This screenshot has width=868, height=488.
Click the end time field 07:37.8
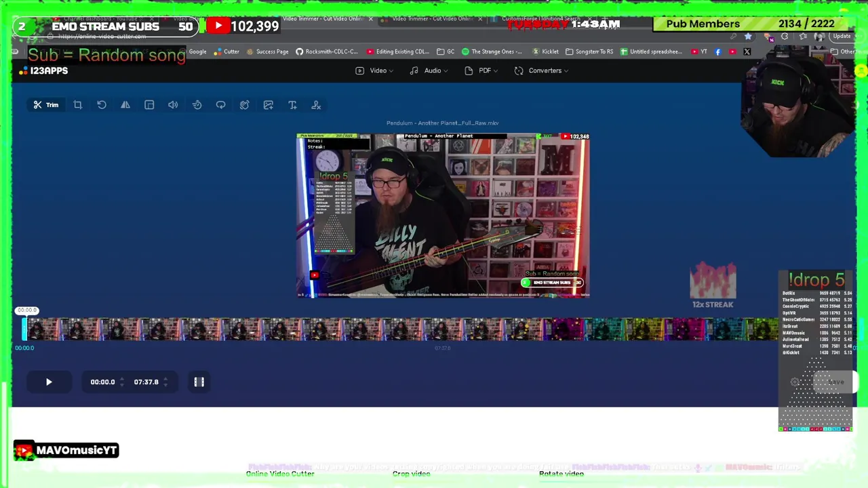pos(146,382)
